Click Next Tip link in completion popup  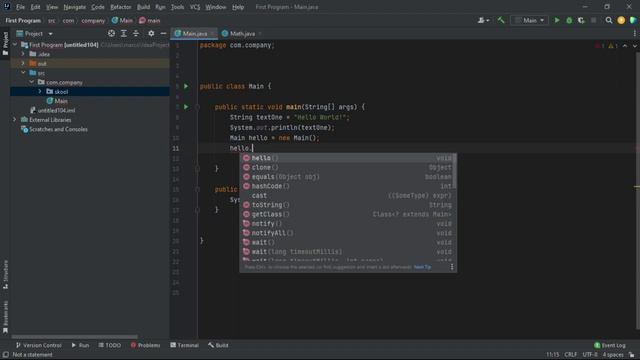[422, 267]
